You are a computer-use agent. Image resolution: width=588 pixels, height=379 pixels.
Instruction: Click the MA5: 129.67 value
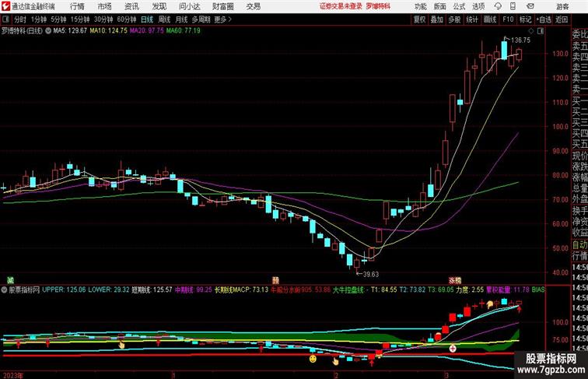pyautogui.click(x=70, y=31)
